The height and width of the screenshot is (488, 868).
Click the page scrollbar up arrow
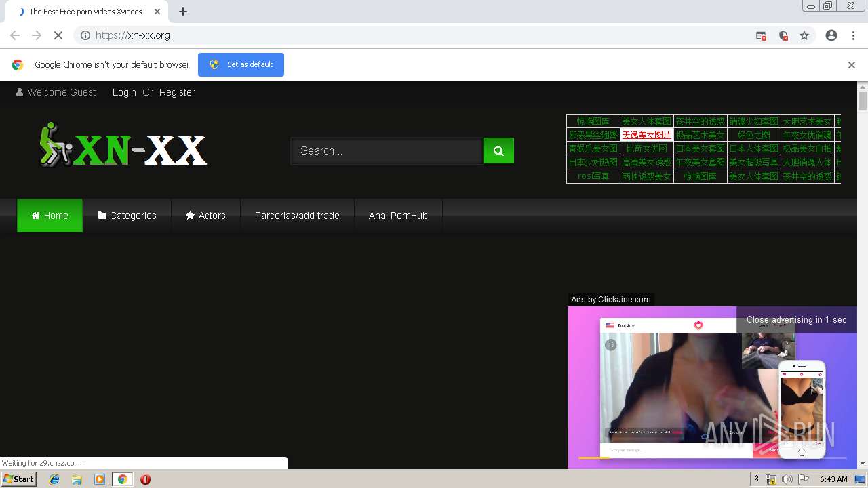click(x=863, y=87)
